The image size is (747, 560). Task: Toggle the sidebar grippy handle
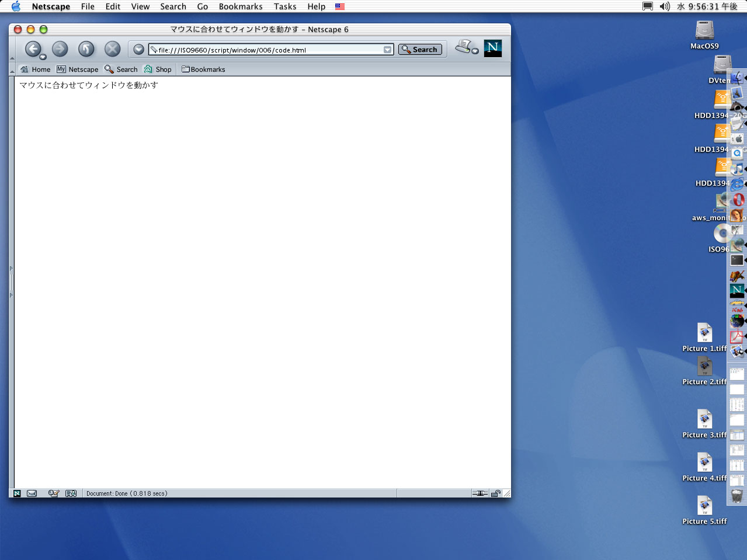[11, 282]
